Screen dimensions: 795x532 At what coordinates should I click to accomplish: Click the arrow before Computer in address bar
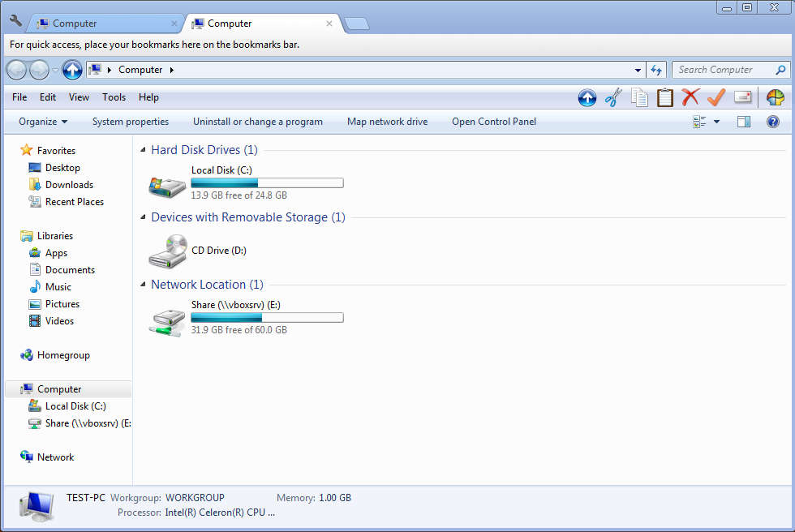coord(109,70)
